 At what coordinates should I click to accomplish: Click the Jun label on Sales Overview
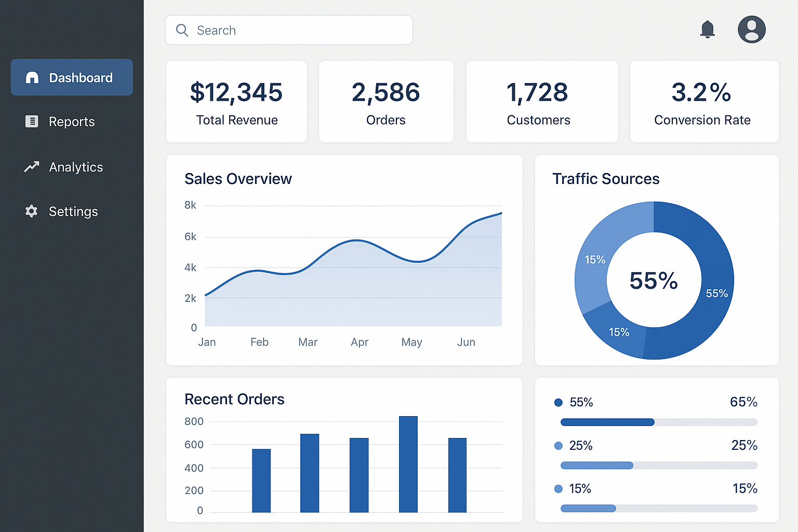(x=466, y=342)
